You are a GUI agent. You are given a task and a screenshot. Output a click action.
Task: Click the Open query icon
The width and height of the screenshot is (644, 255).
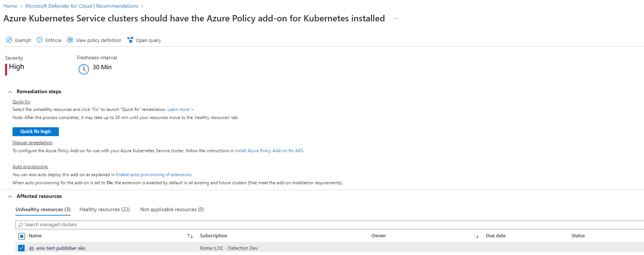pos(130,40)
